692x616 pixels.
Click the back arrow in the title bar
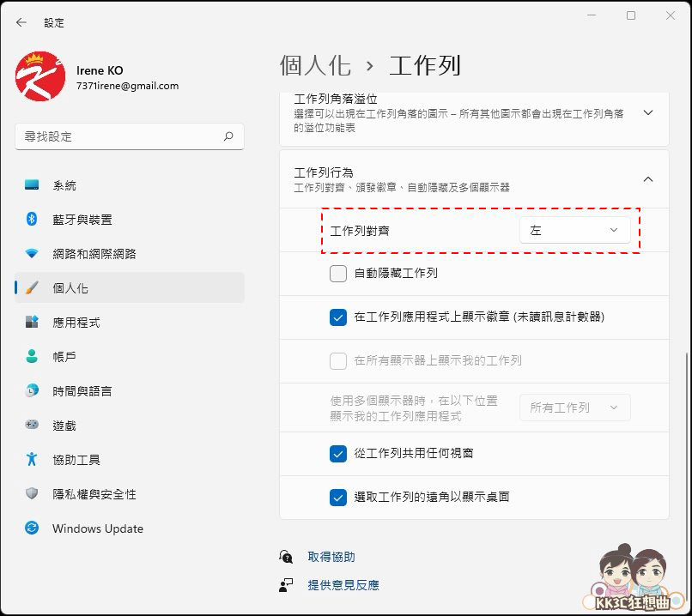pos(21,22)
